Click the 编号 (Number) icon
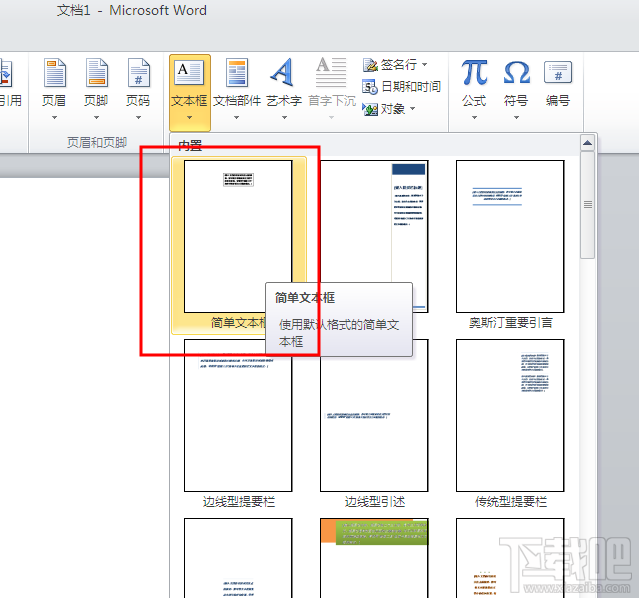Image resolution: width=639 pixels, height=598 pixels. tap(558, 73)
